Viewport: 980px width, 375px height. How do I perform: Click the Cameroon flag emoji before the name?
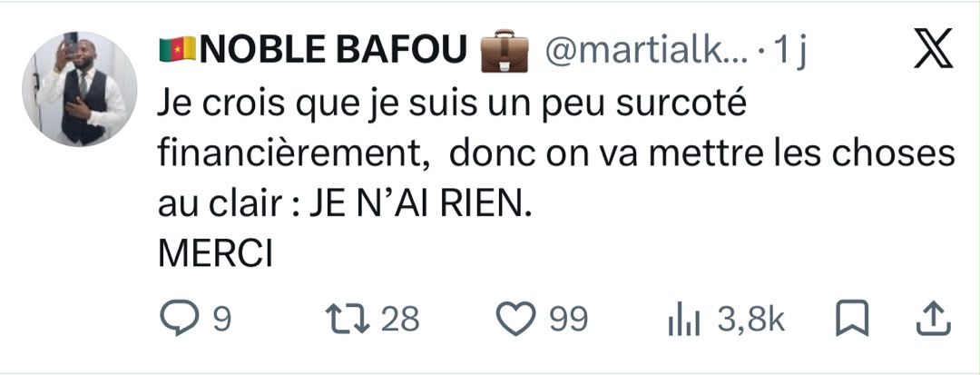click(178, 50)
